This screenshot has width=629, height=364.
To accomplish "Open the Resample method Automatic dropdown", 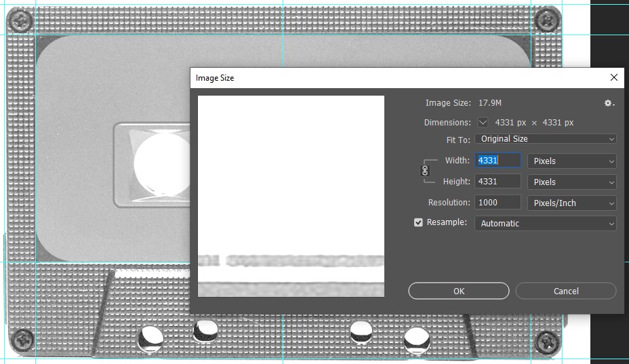I will coord(545,224).
